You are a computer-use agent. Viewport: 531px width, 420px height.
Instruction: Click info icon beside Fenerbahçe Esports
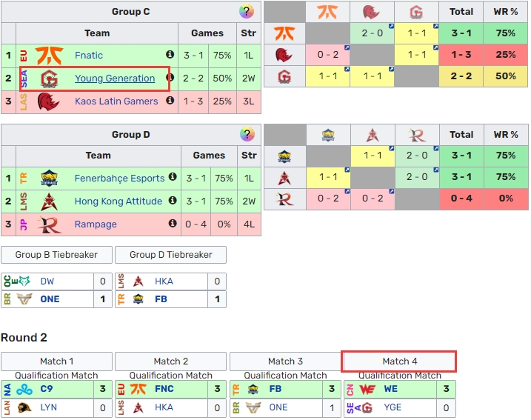tap(173, 176)
